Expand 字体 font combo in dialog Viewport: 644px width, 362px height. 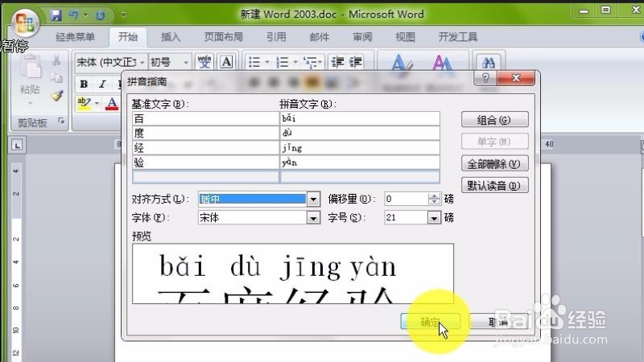313,217
